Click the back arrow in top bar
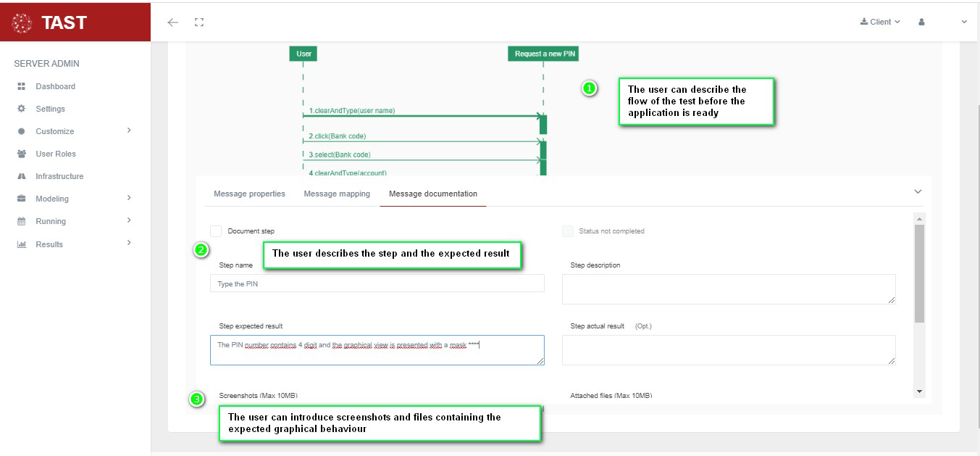The image size is (980, 456). tap(172, 22)
